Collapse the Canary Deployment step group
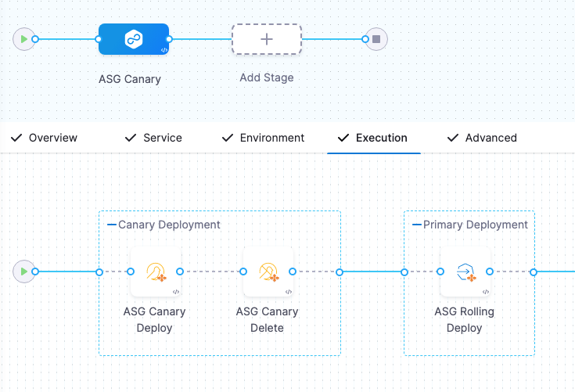Screen dimensions: 575x392 tap(112, 225)
